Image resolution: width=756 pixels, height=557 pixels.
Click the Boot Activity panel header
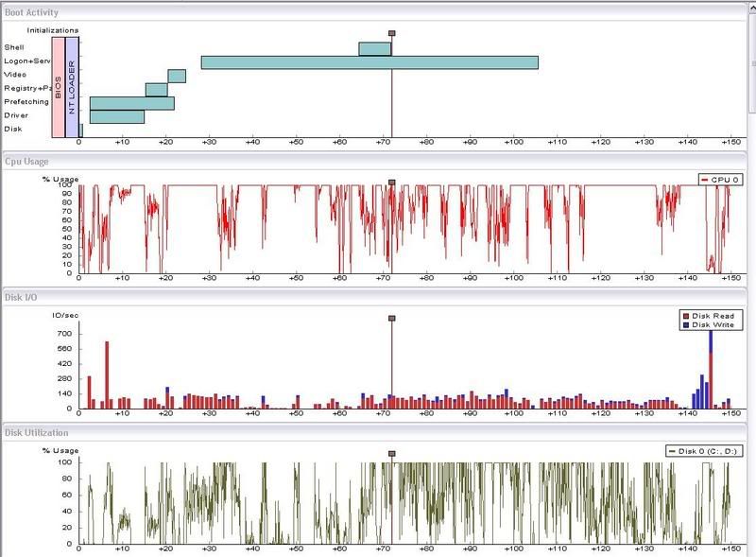click(374, 12)
